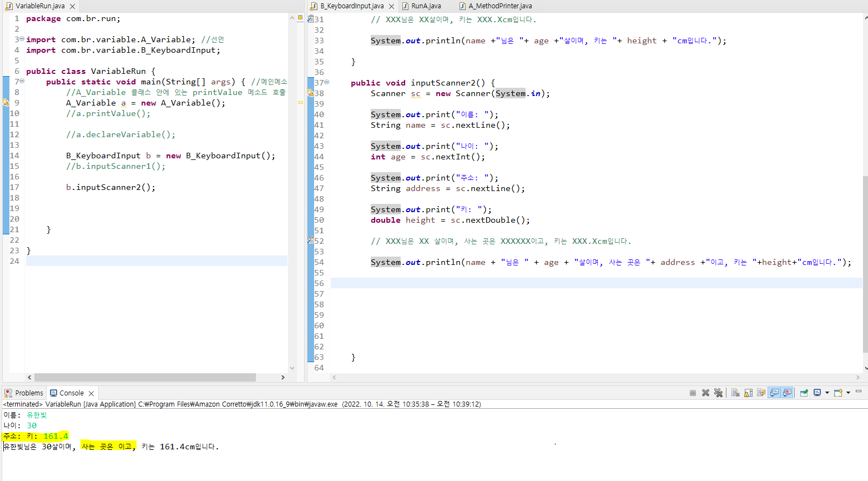Image resolution: width=868 pixels, height=481 pixels.
Task: Click the A_Variable a = new A_Variable(); line
Action: point(145,103)
